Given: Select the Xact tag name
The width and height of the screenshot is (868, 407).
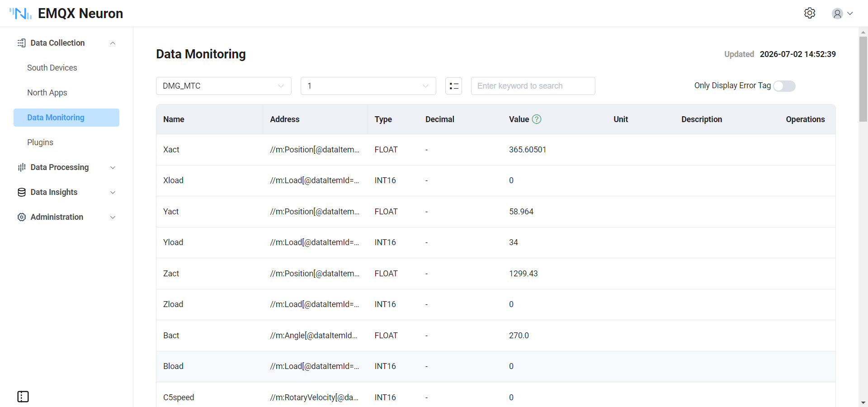Looking at the screenshot, I should tap(171, 150).
